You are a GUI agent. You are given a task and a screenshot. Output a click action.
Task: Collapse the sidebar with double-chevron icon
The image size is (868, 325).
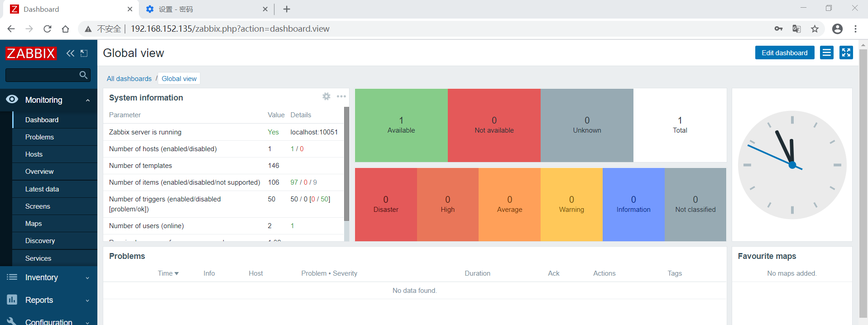pyautogui.click(x=70, y=53)
